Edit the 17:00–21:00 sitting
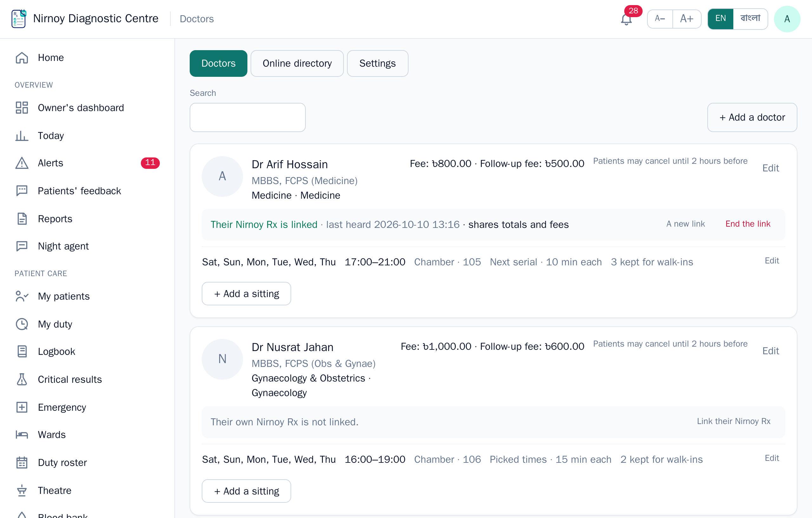The width and height of the screenshot is (812, 518). pos(771,261)
